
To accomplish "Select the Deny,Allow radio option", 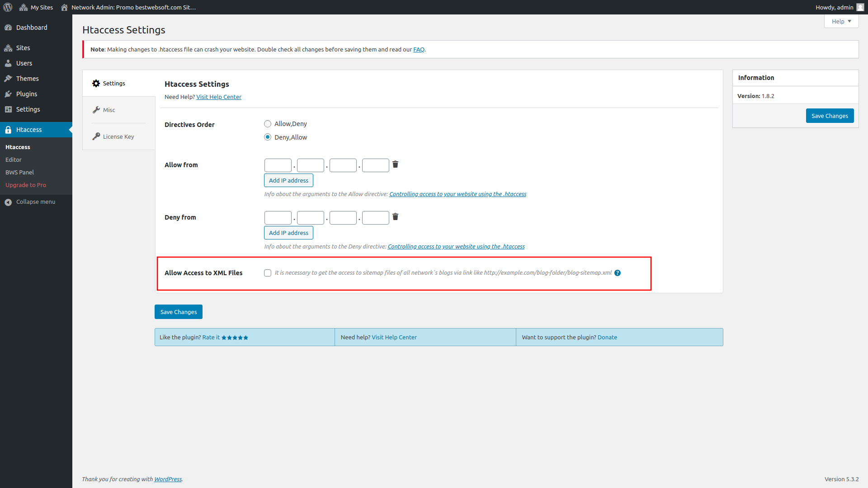I will (268, 137).
